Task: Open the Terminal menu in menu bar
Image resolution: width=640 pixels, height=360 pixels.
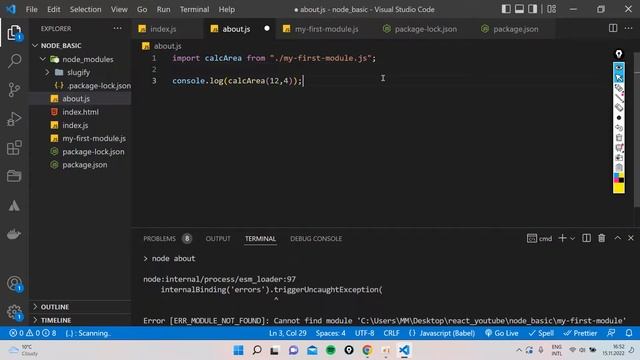Action: coord(194,9)
